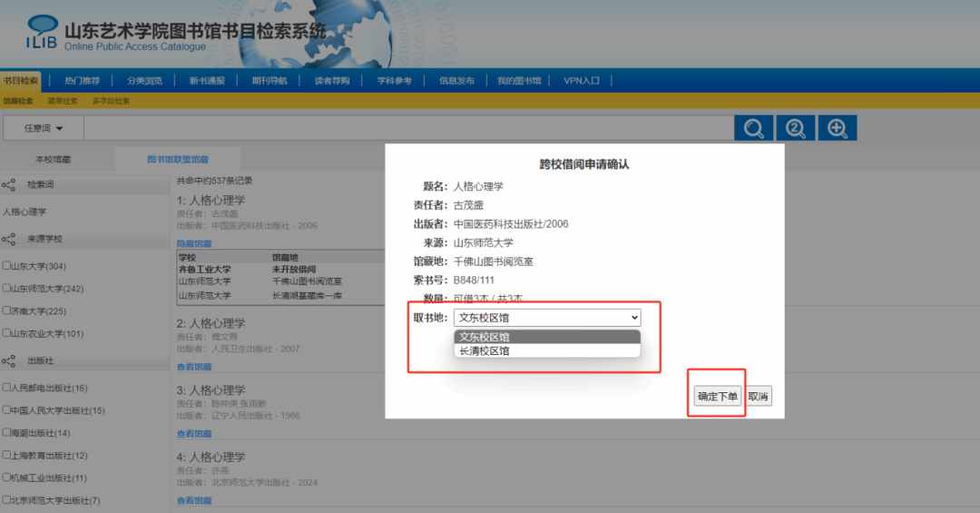This screenshot has width=980, height=513.
Task: Click 取消 to cancel the request
Action: click(759, 397)
